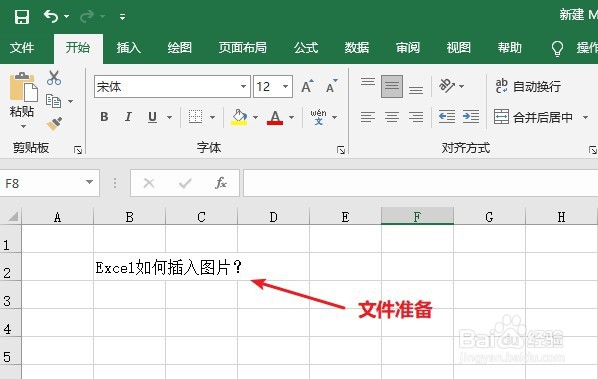The width and height of the screenshot is (598, 379).
Task: Open the 文件 tab
Action: click(x=22, y=48)
